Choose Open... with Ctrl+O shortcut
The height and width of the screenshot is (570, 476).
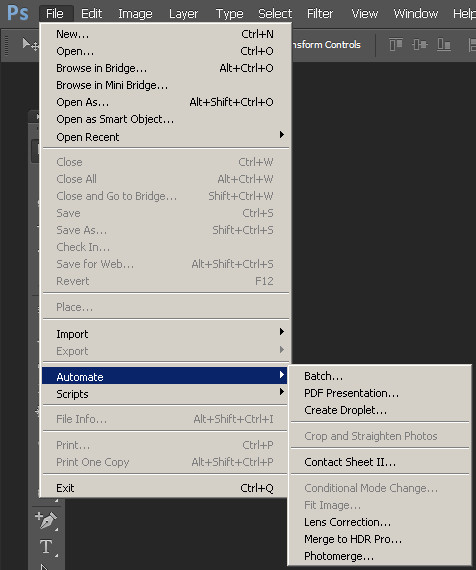point(165,51)
